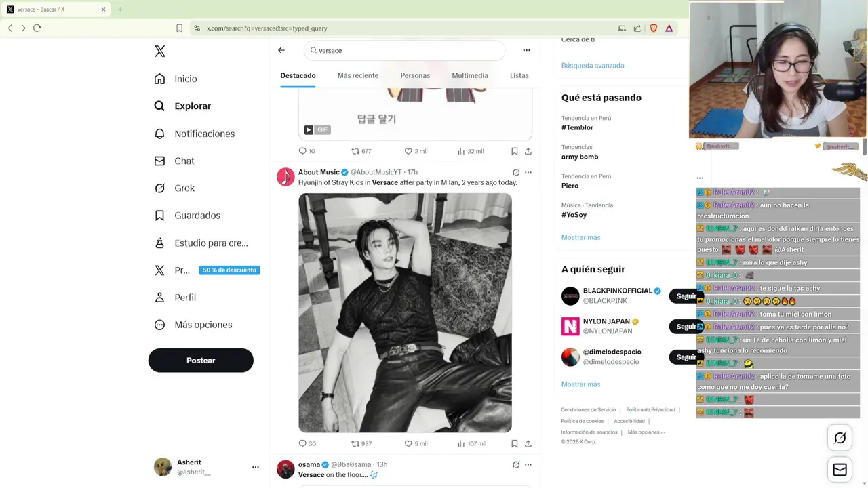The image size is (868, 488).
Task: Reload the page in the browser
Action: 37,28
